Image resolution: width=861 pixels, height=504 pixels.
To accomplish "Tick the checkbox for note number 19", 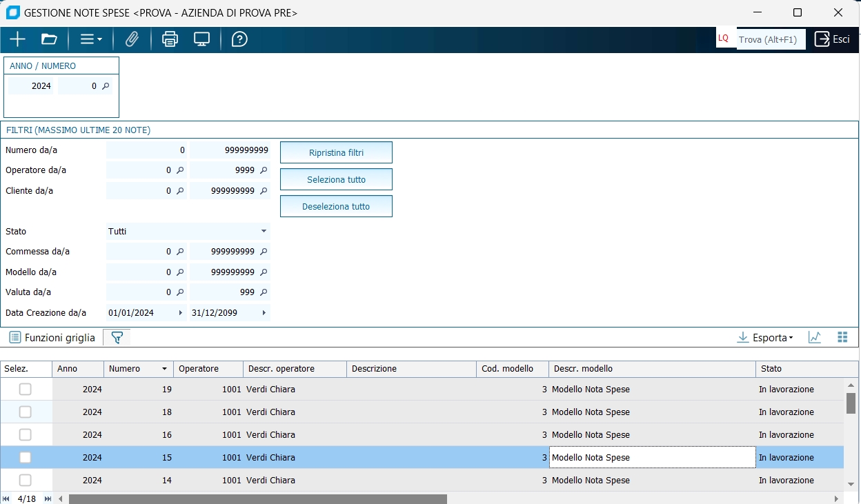I will [x=26, y=390].
